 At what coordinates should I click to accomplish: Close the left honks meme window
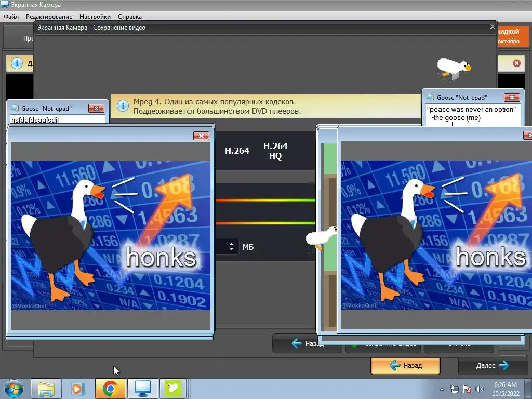point(201,136)
